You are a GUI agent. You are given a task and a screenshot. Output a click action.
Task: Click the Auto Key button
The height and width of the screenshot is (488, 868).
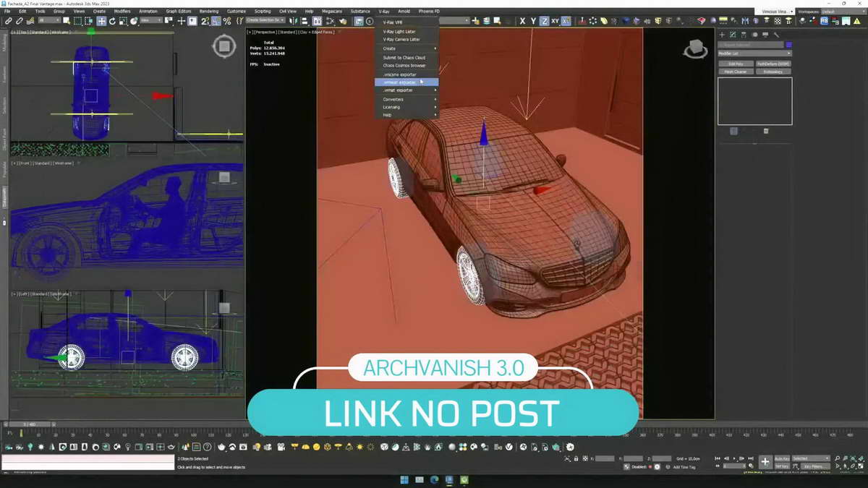coord(783,458)
